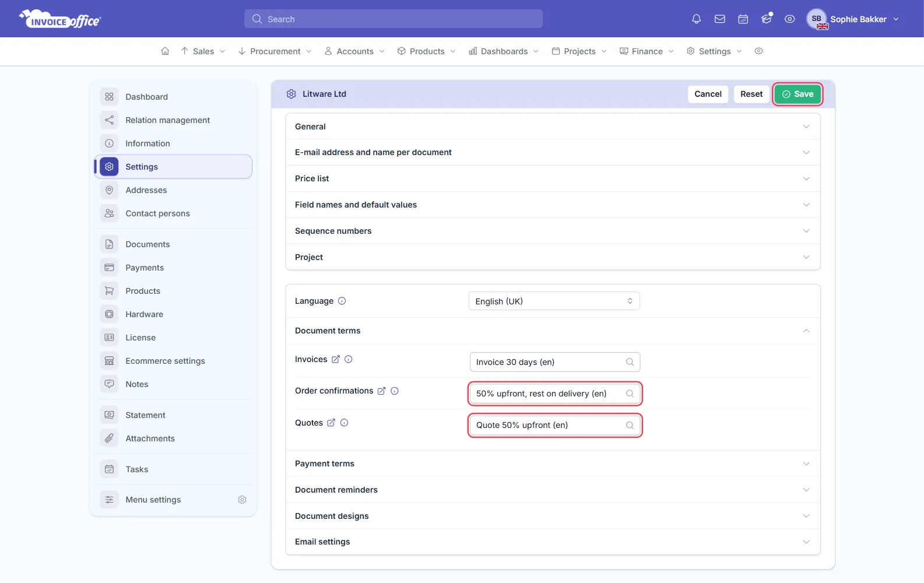Open Attachments in sidebar
The width and height of the screenshot is (924, 583).
tap(173, 438)
